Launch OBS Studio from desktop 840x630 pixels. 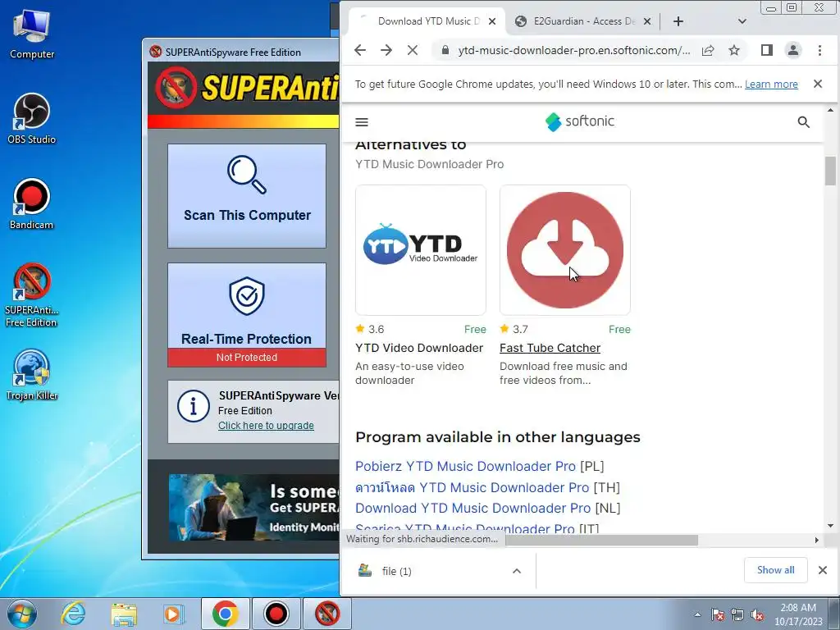tap(32, 118)
